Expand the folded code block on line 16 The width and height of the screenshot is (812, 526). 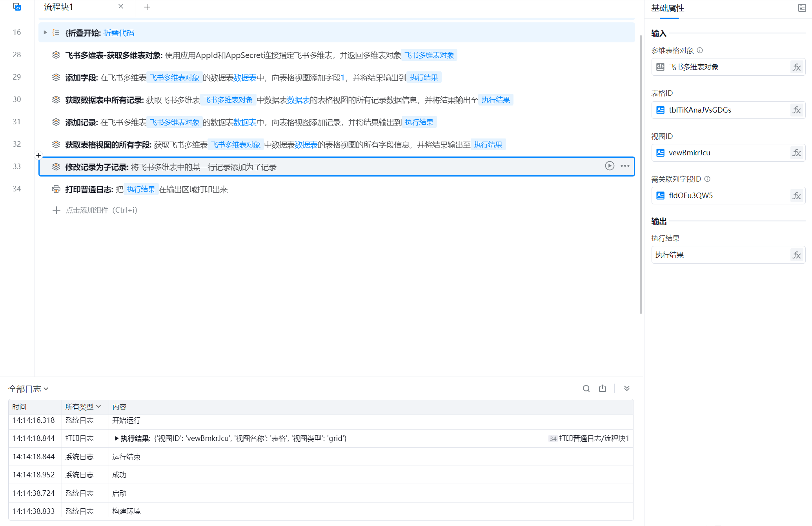coord(45,33)
